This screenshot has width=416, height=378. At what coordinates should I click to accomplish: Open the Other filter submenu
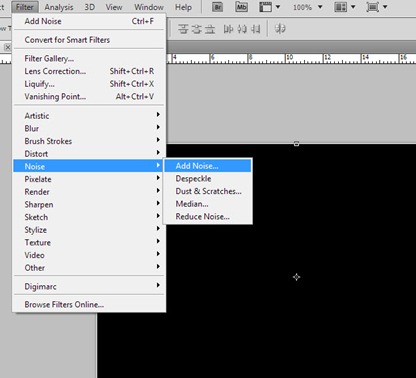89,268
